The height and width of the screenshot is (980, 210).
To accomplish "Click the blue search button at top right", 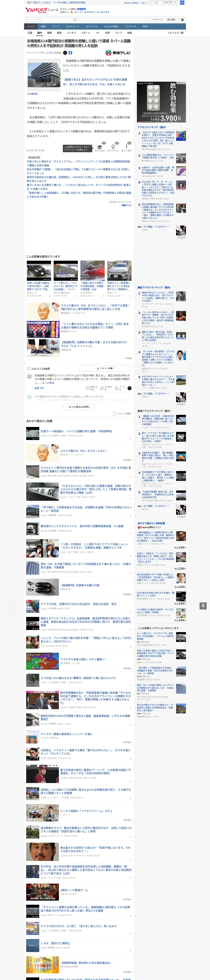I will click(x=182, y=3).
